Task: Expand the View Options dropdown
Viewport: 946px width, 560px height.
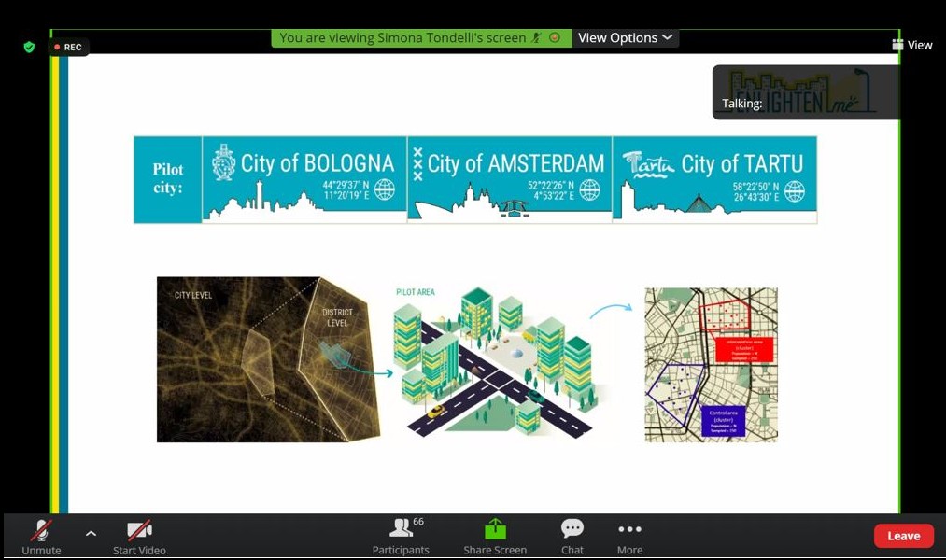Action: (625, 38)
